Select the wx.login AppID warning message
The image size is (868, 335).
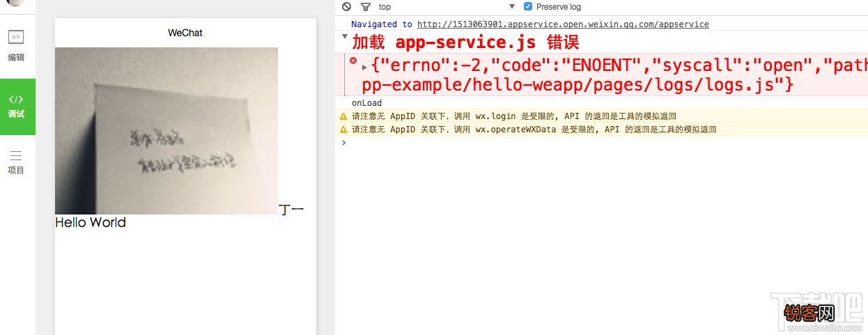(513, 116)
